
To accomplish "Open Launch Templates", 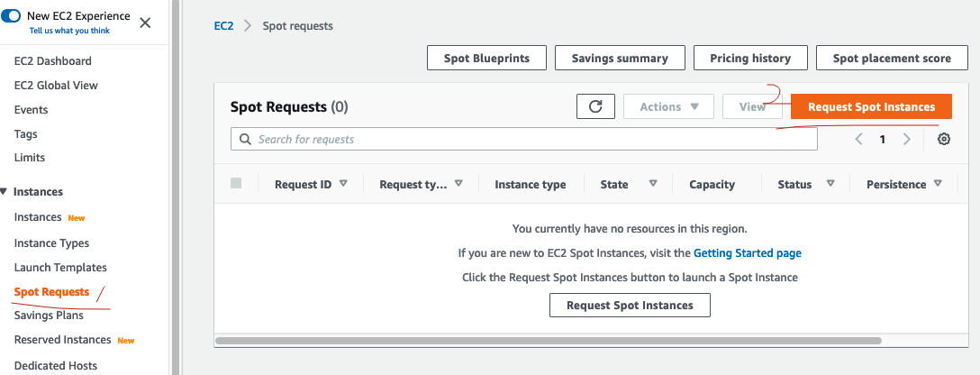I will (x=60, y=268).
